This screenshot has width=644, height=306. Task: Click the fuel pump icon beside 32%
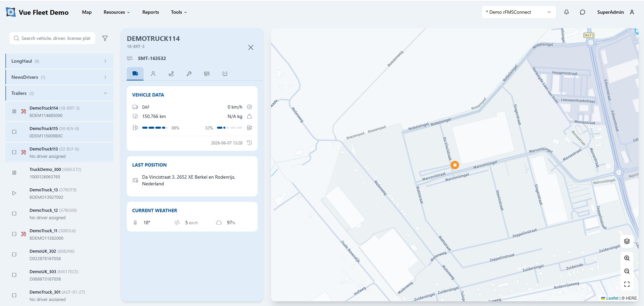coord(250,128)
